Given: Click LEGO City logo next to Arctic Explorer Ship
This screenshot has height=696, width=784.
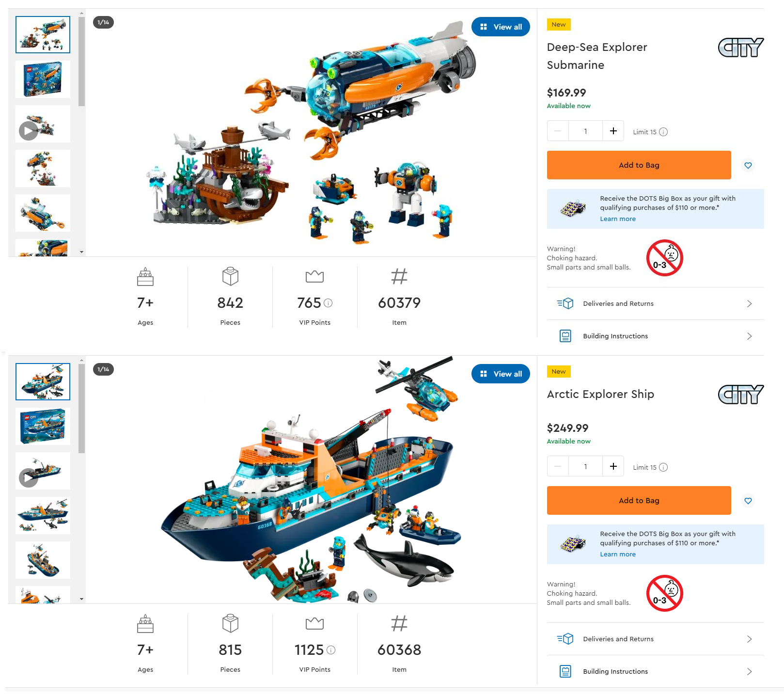Looking at the screenshot, I should point(740,395).
